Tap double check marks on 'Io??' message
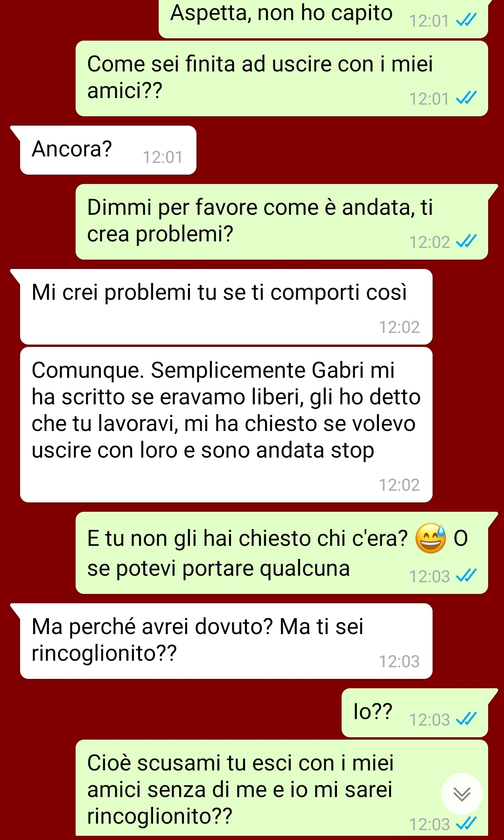This screenshot has width=504, height=840. [466, 719]
